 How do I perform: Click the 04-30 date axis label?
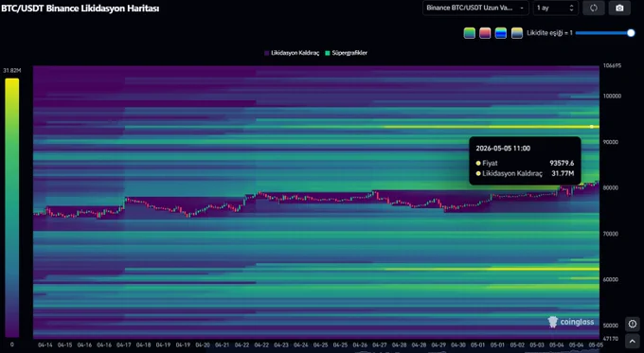(458, 345)
